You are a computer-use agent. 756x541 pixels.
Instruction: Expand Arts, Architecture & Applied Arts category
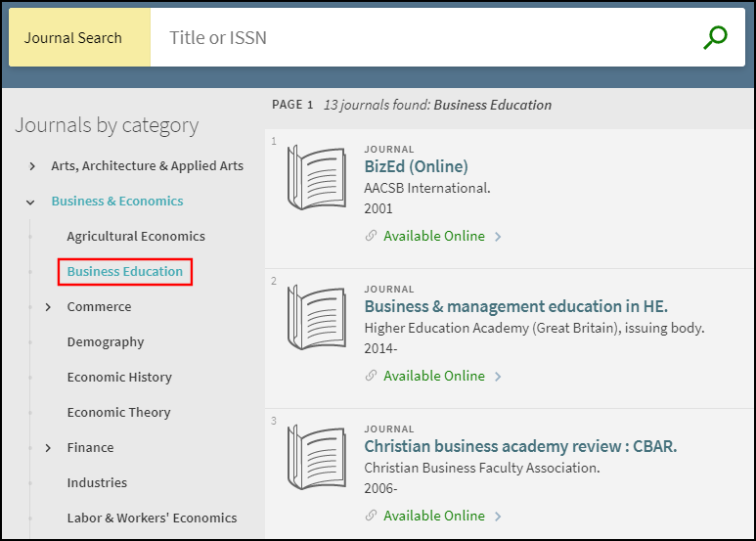(x=32, y=166)
